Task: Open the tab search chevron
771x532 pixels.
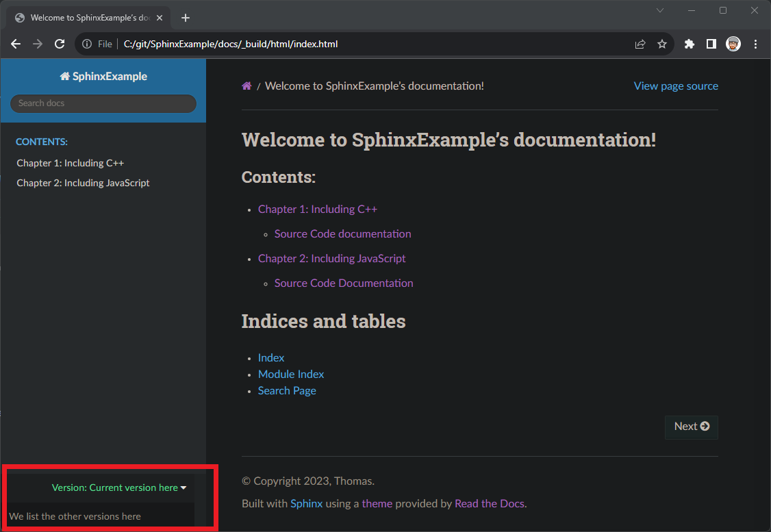Action: [x=659, y=10]
